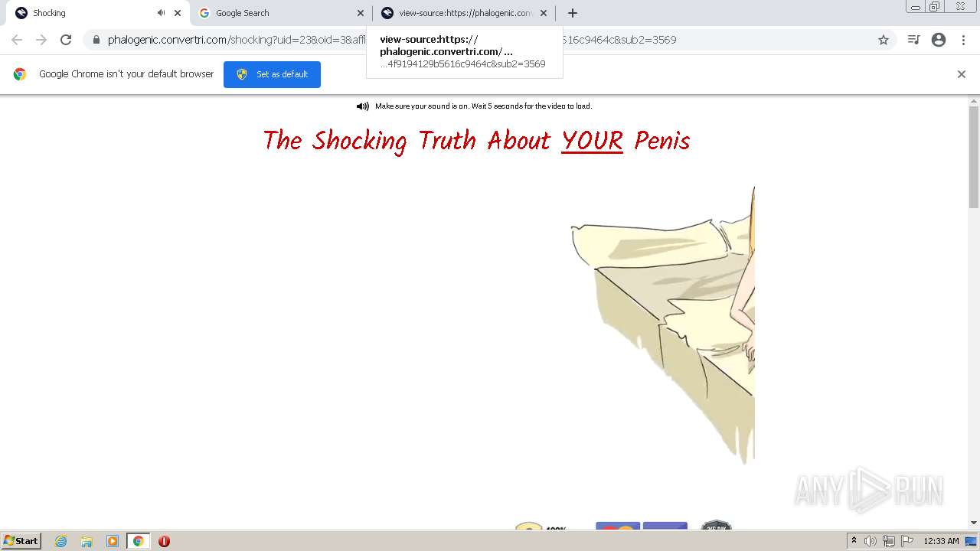Open Windows Explorer folder from taskbar

coord(87,541)
